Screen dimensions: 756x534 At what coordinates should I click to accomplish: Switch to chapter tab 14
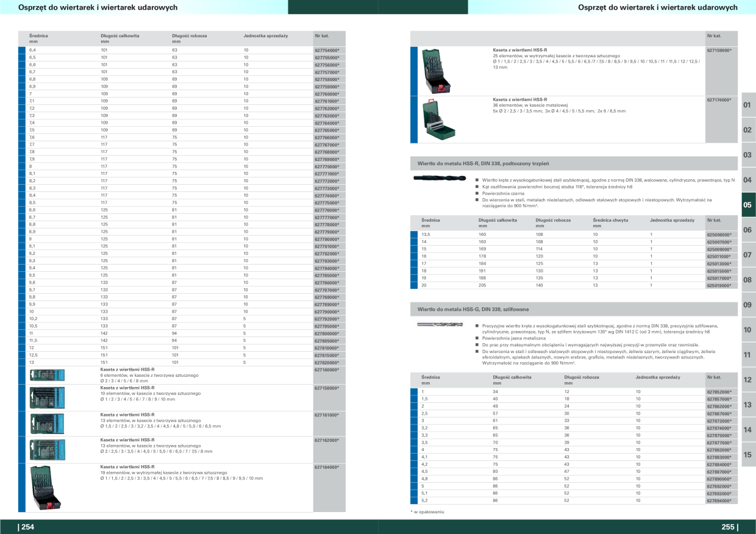(x=748, y=430)
